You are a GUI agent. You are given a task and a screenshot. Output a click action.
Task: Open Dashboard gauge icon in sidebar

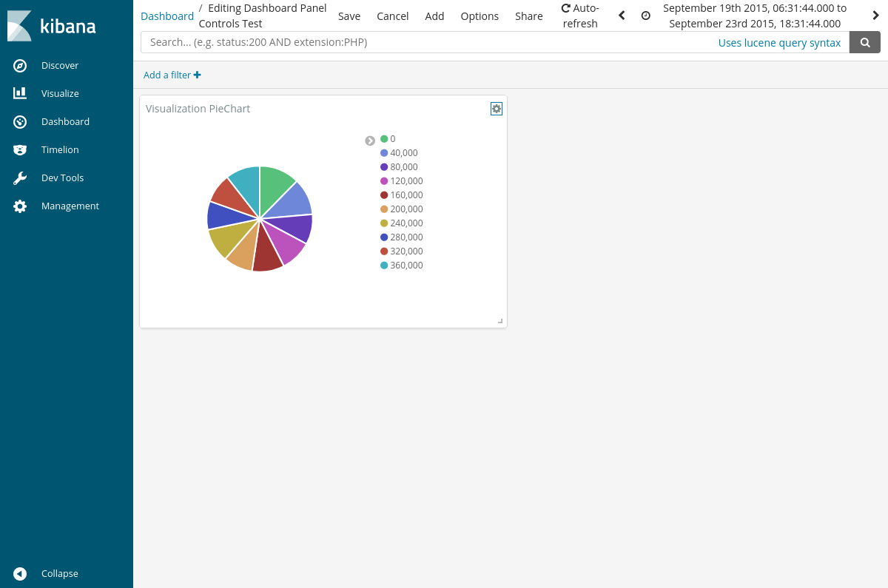[x=20, y=122]
